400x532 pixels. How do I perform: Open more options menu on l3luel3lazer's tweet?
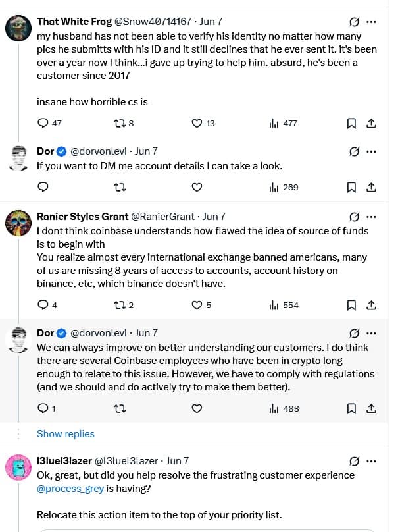tap(372, 461)
